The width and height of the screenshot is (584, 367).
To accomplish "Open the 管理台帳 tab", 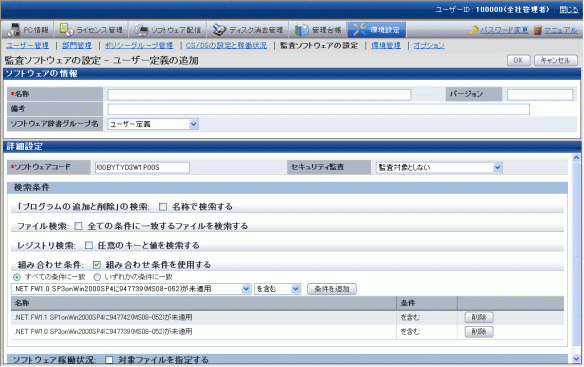I will [x=318, y=30].
